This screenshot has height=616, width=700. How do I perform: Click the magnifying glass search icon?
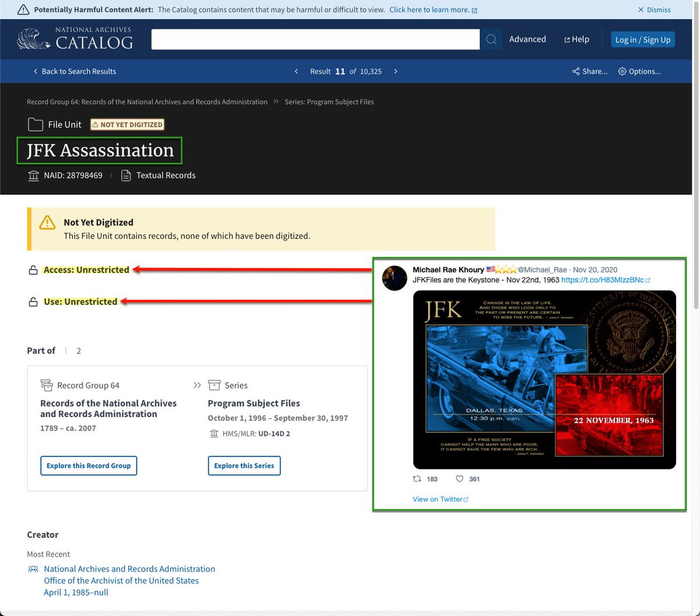pos(491,39)
